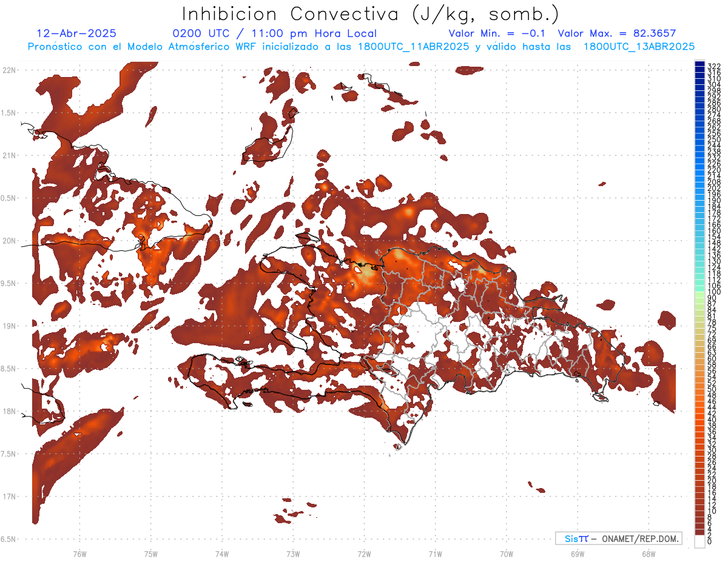Click the latitude label "21N"
The image size is (728, 562).
pos(9,155)
